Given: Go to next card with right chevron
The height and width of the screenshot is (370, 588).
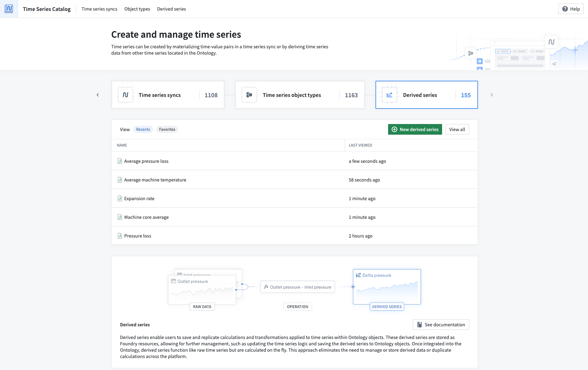Looking at the screenshot, I should click(492, 95).
